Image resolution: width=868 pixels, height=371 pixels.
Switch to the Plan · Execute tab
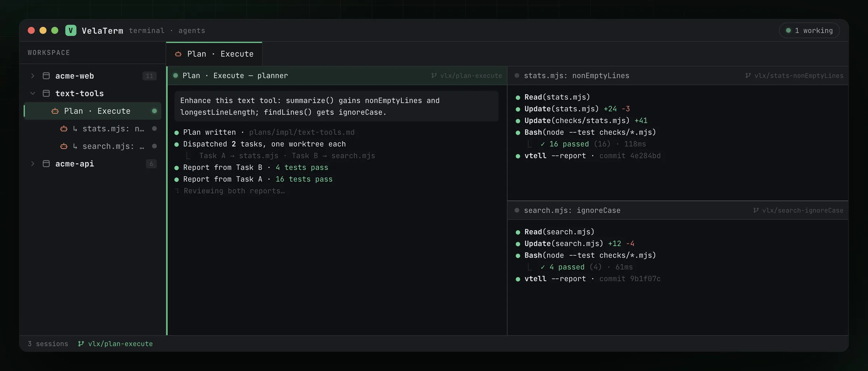[x=214, y=54]
